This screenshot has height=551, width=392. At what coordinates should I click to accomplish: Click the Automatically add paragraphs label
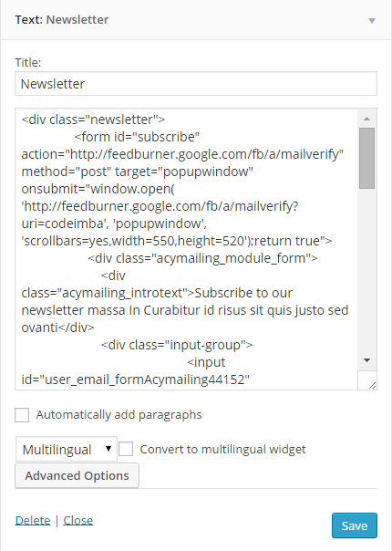[x=119, y=415]
